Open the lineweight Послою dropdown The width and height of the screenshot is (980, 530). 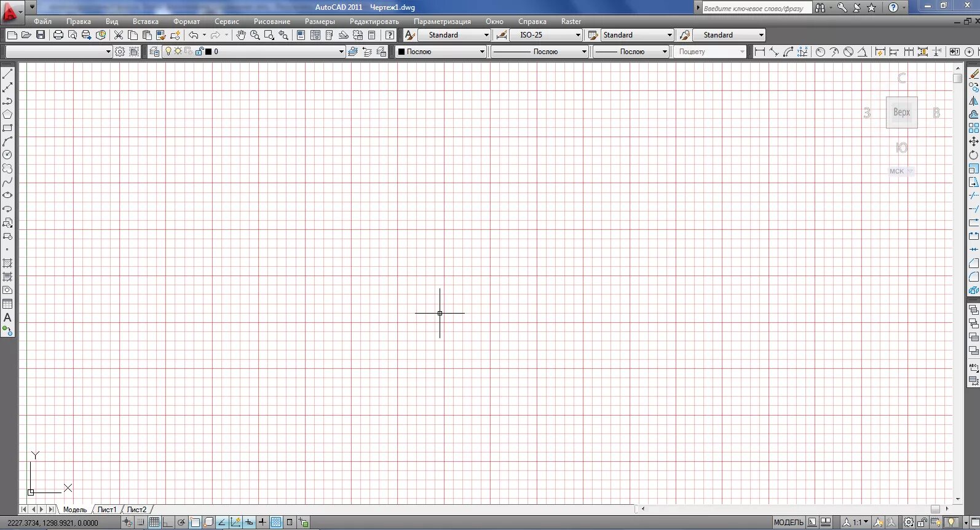[x=631, y=52]
